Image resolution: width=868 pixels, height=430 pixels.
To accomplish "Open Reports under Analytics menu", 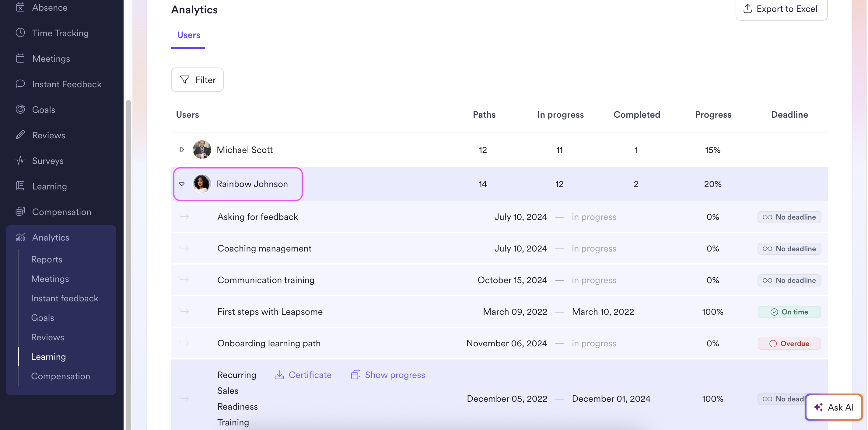I will click(47, 259).
